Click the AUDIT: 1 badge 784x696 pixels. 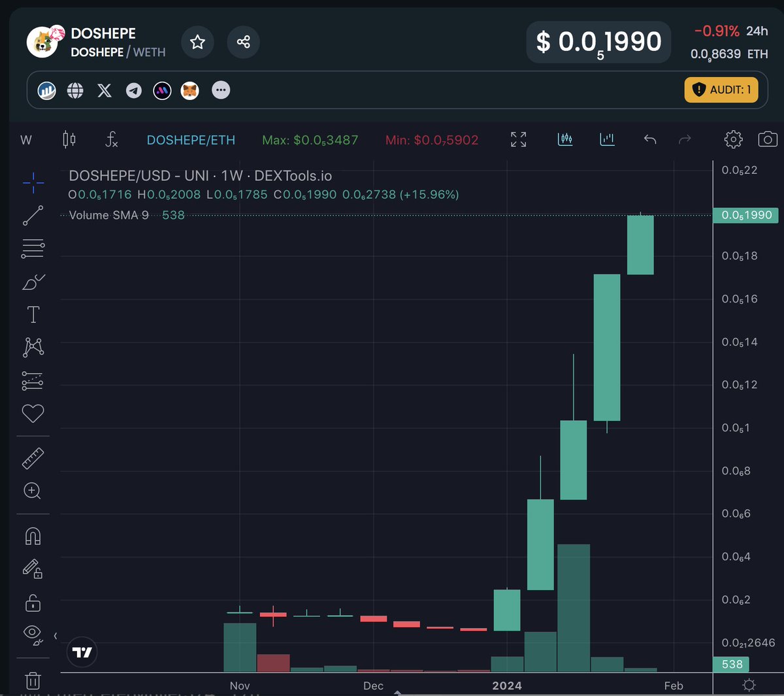point(721,90)
